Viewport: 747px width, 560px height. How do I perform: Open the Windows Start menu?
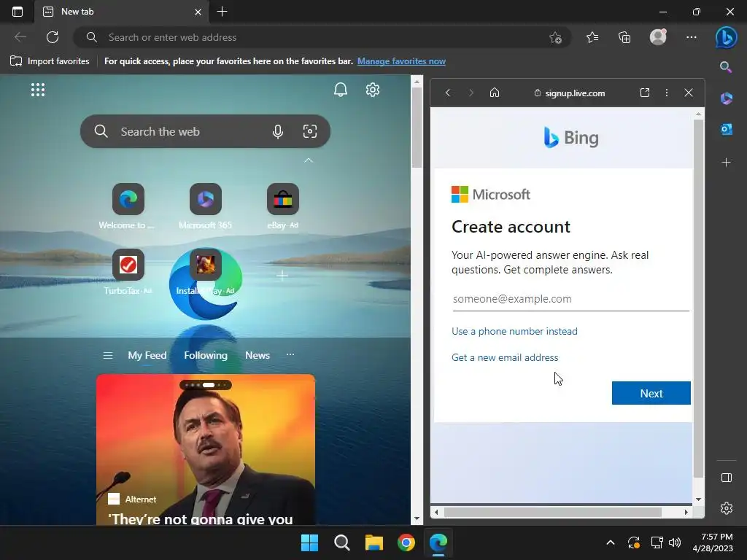(309, 542)
